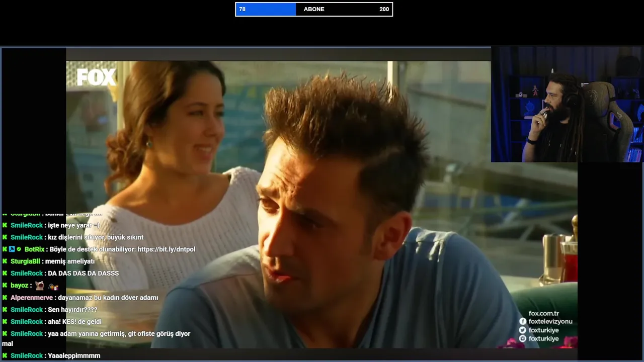644x362 pixels.
Task: Open SmileRock username on 'Sen hayırdır' row
Action: pos(27,310)
